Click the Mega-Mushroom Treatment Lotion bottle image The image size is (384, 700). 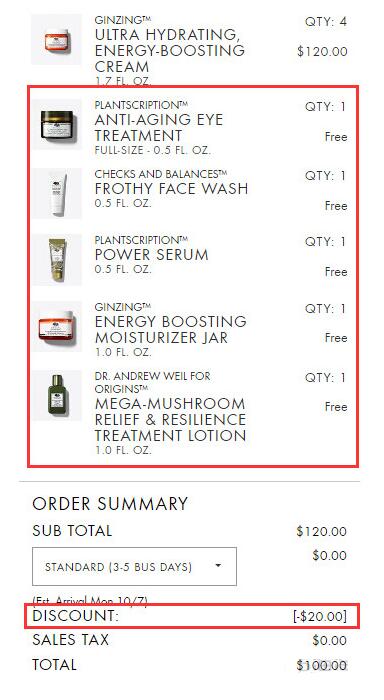coord(56,395)
